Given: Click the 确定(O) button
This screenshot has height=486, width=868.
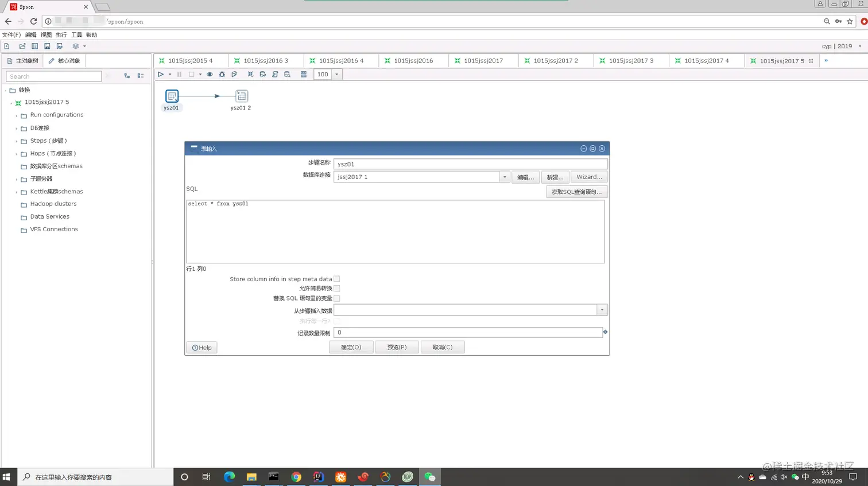Looking at the screenshot, I should 351,347.
